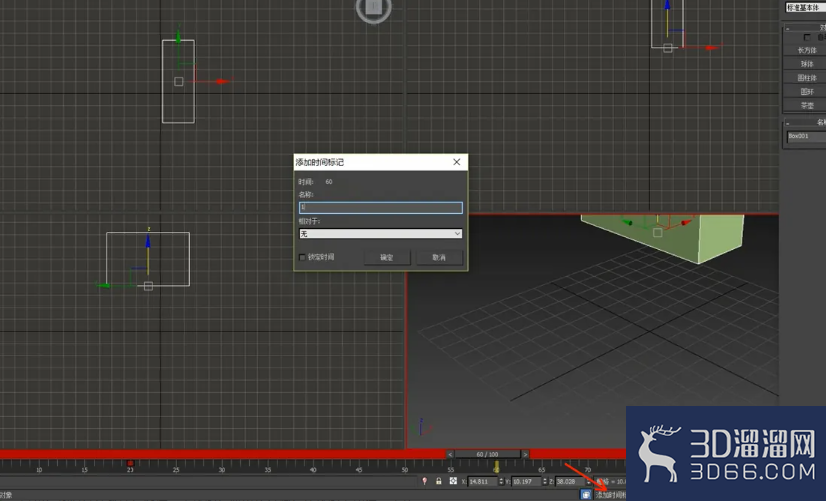Click the 取消 button in time tag dialog
This screenshot has height=501, width=826.
click(x=439, y=257)
